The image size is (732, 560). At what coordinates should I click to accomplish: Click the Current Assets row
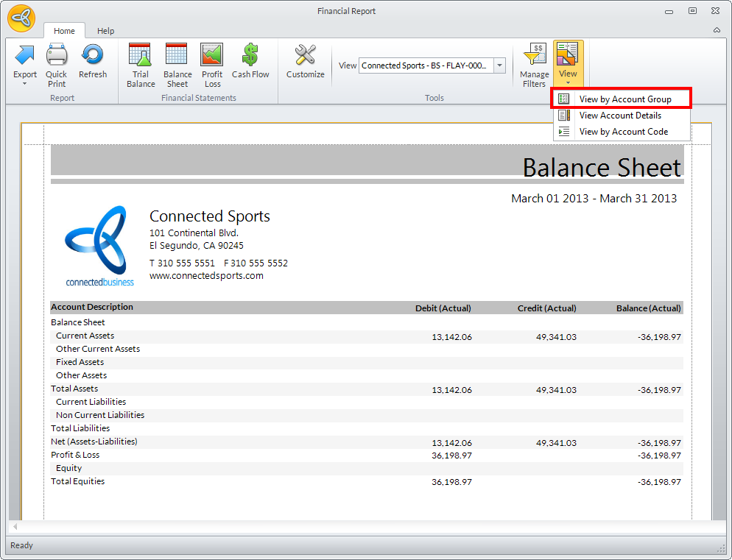85,336
